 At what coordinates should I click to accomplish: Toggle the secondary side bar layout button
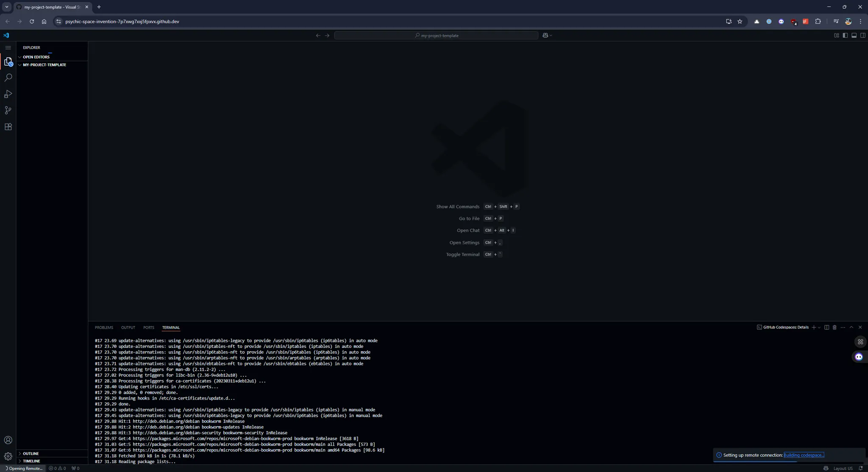862,36
